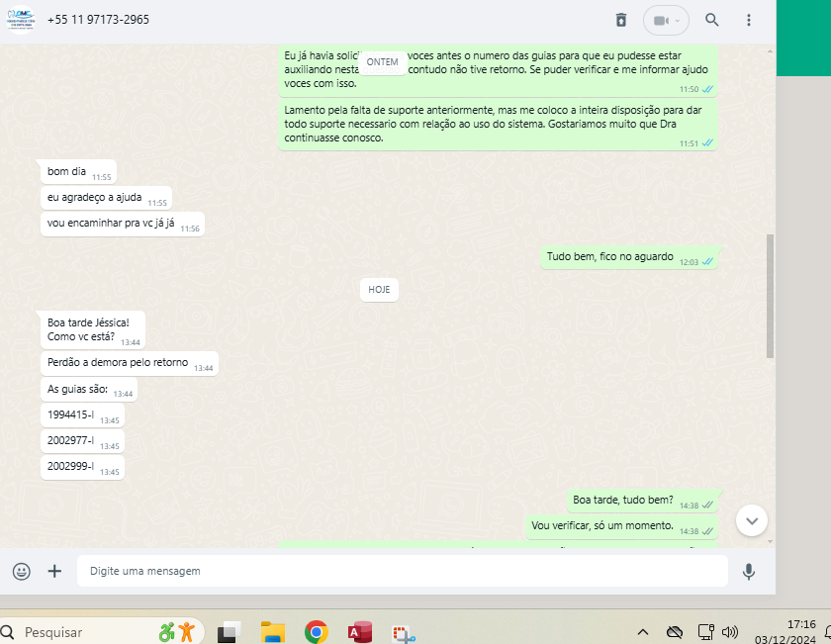
Task: Select message Boa tarde, tudo bem?
Action: (x=642, y=501)
